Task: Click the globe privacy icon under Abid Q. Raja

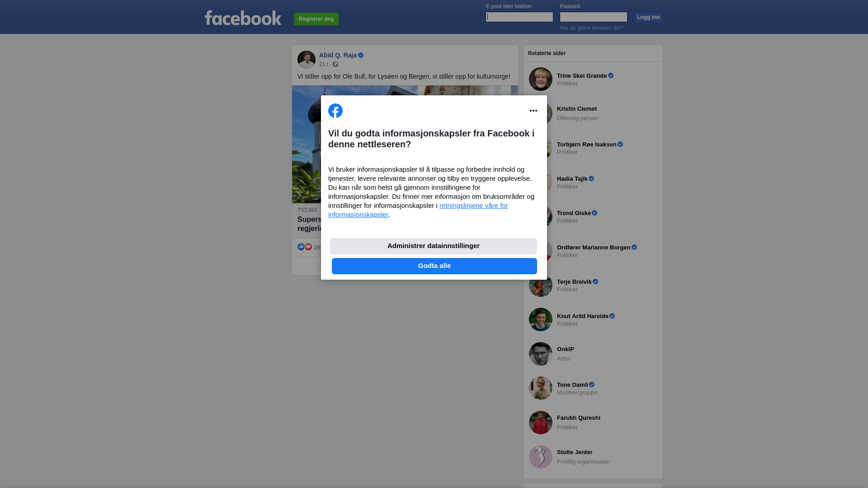Action: click(x=335, y=64)
